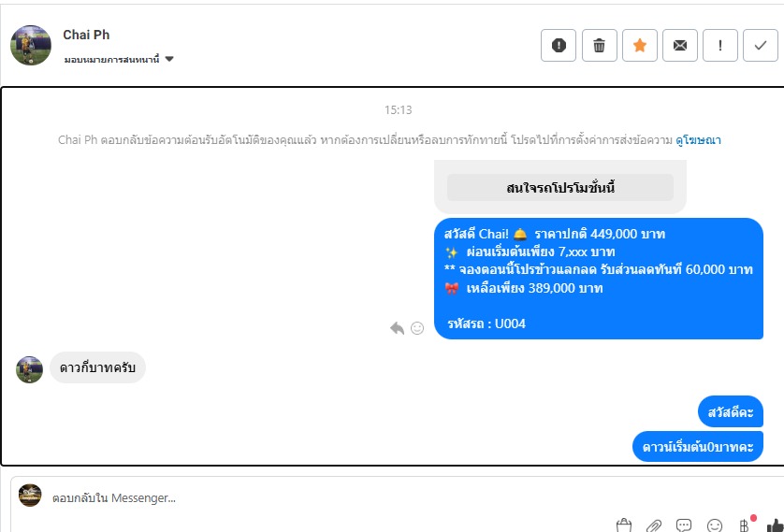Click the baht payment request icon
Image resolution: width=784 pixels, height=532 pixels.
tap(744, 525)
